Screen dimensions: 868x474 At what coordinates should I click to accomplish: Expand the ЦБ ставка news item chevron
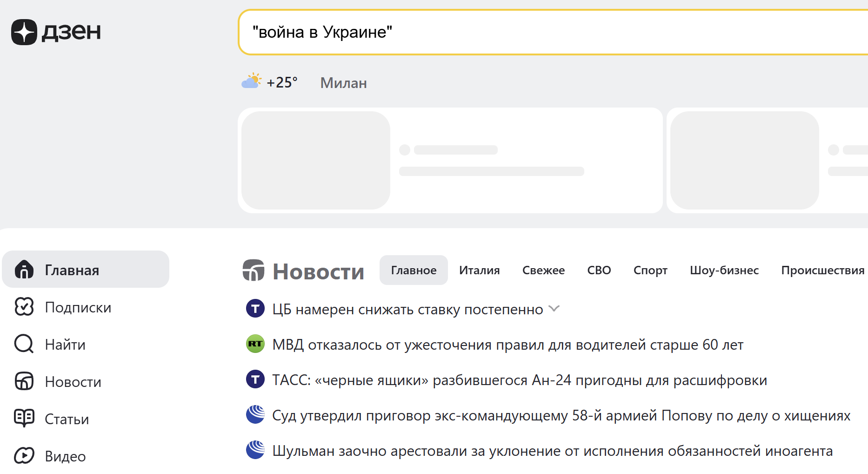tap(554, 309)
